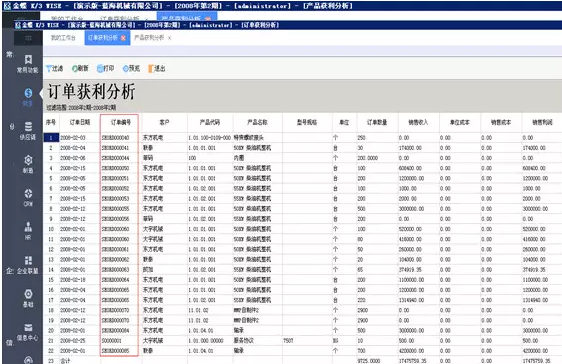Click order number S0000001 in row 21
This screenshot has height=364, width=562.
(x=112, y=341)
